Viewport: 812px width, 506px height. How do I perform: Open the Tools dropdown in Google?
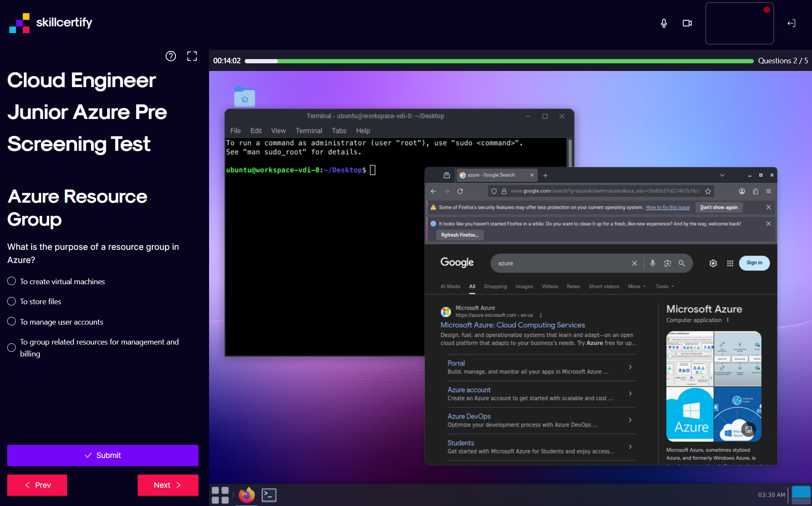664,286
